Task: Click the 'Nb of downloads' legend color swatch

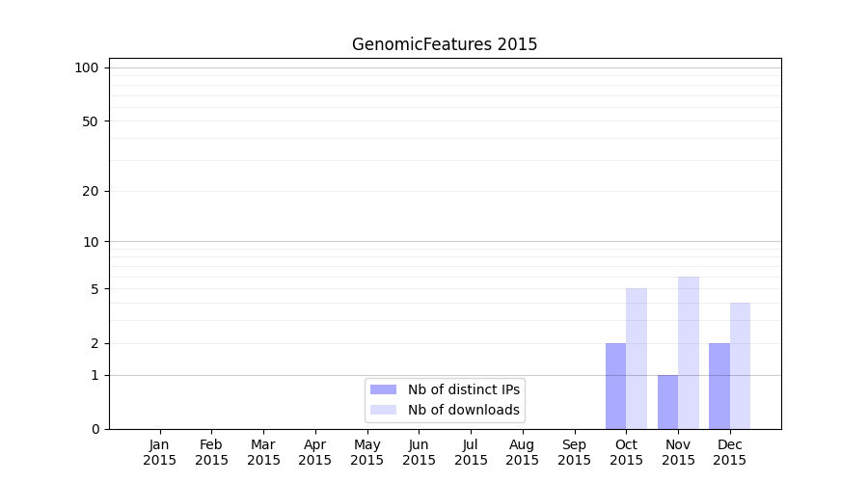Action: (383, 410)
